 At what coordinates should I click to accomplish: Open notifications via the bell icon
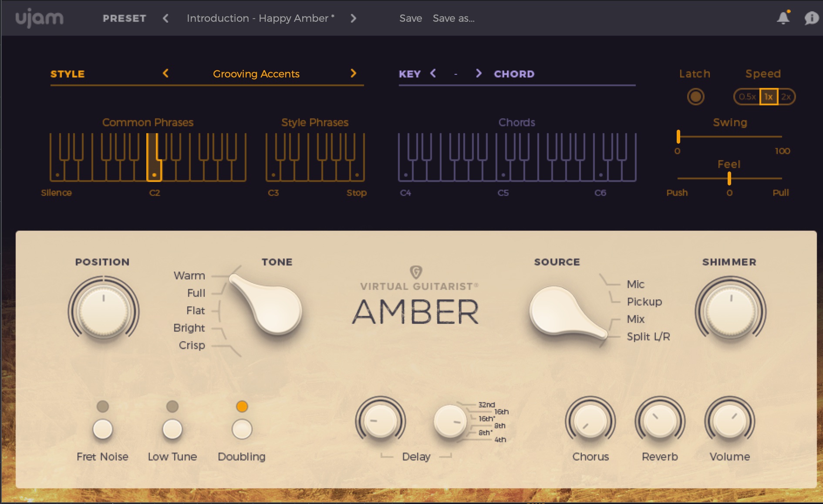point(783,18)
